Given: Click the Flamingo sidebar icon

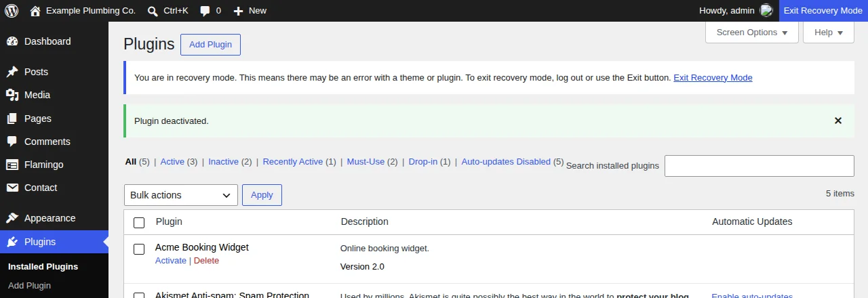Looking at the screenshot, I should 12,165.
